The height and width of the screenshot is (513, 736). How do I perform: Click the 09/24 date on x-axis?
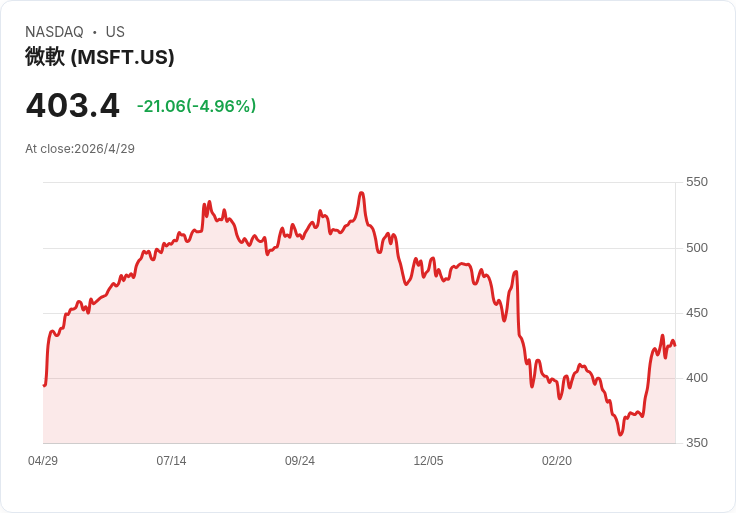[300, 461]
